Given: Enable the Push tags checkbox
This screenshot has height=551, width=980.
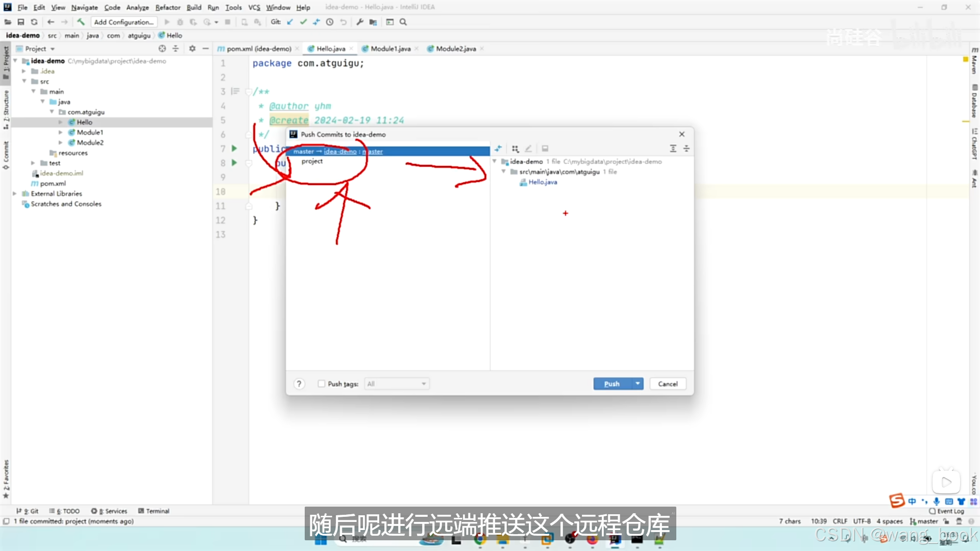Looking at the screenshot, I should (x=322, y=384).
